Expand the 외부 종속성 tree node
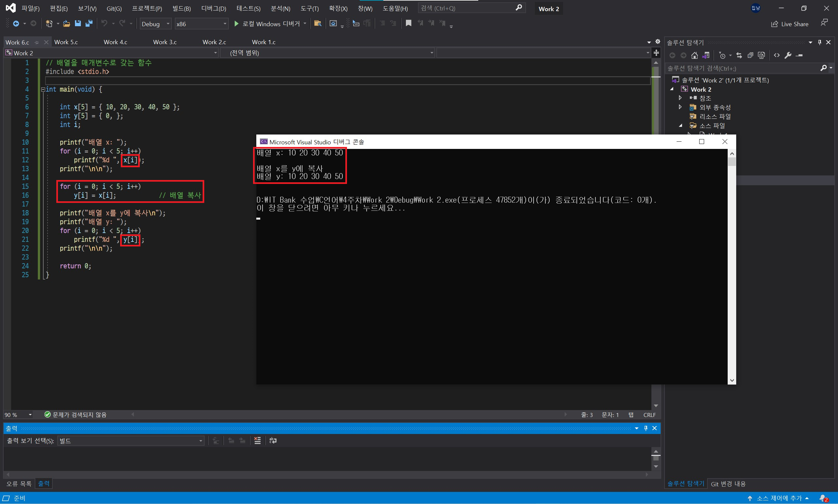Image resolution: width=838 pixels, height=504 pixels. (x=680, y=107)
